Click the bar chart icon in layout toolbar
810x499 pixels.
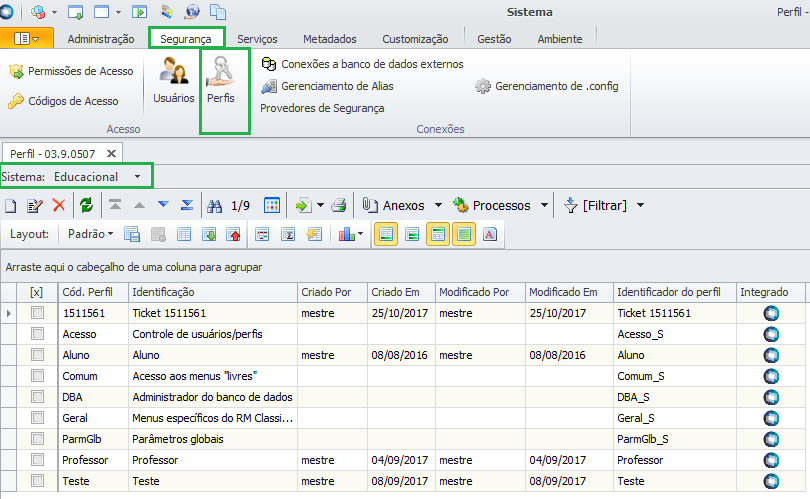coord(347,235)
